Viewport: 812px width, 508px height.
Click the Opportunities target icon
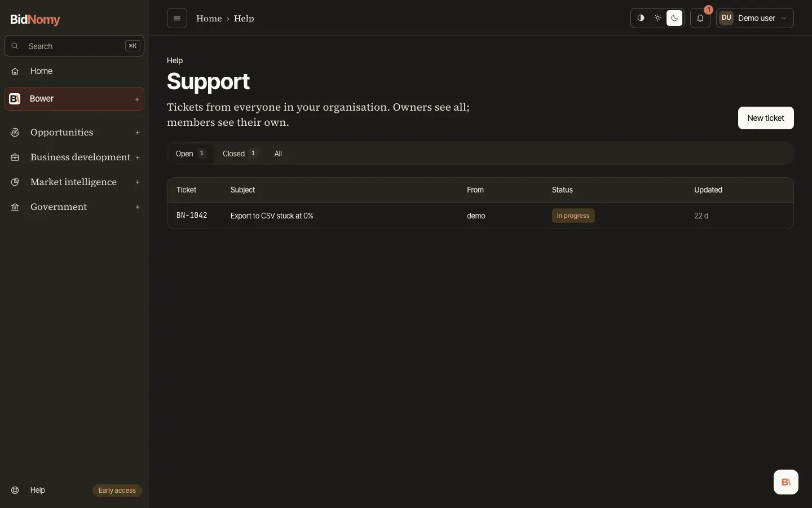15,132
